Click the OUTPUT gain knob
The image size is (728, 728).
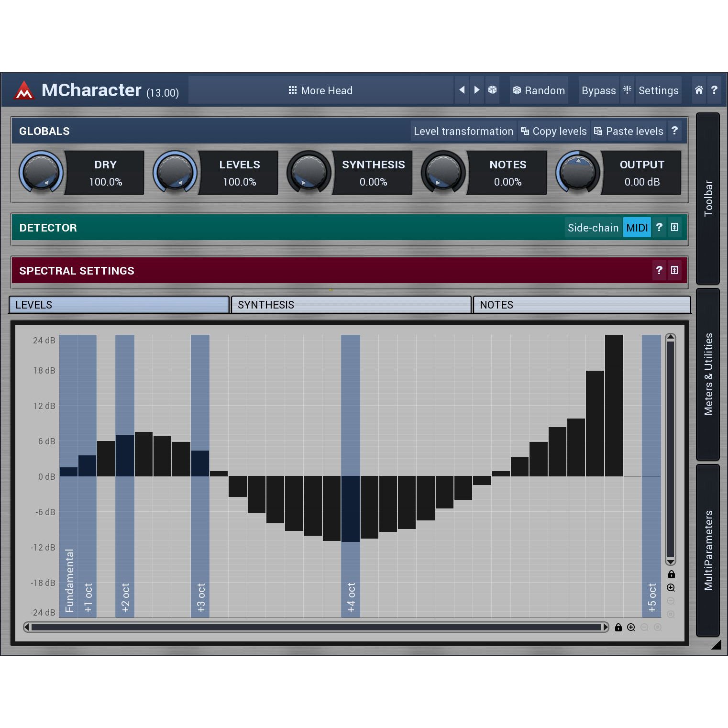[x=578, y=172]
